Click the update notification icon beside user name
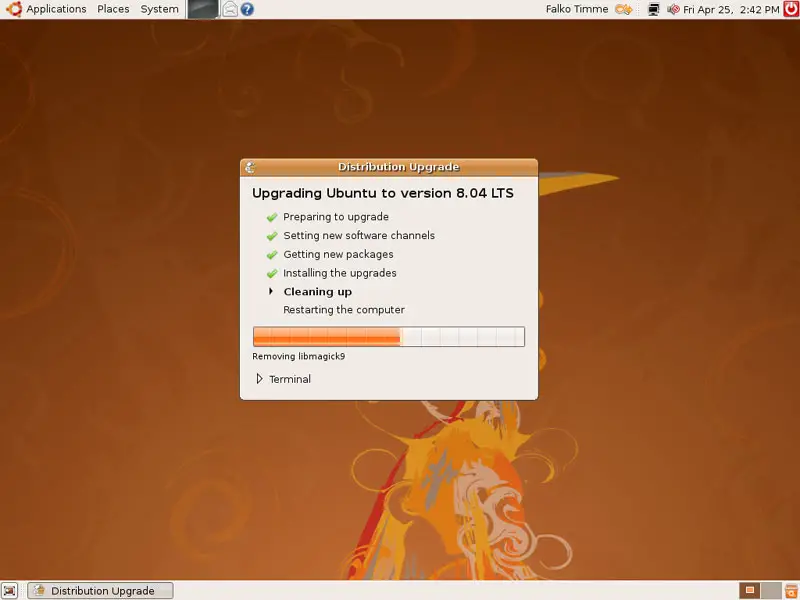Screen dimensions: 800x600 coord(623,9)
